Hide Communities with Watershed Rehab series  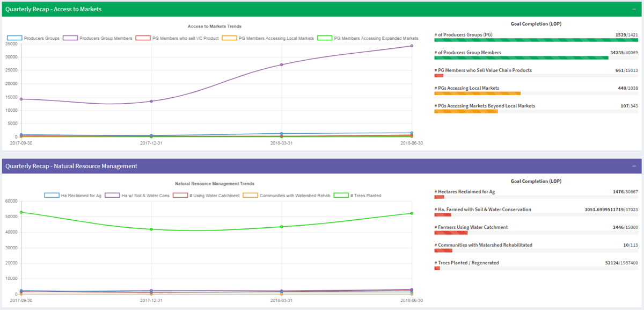click(287, 196)
